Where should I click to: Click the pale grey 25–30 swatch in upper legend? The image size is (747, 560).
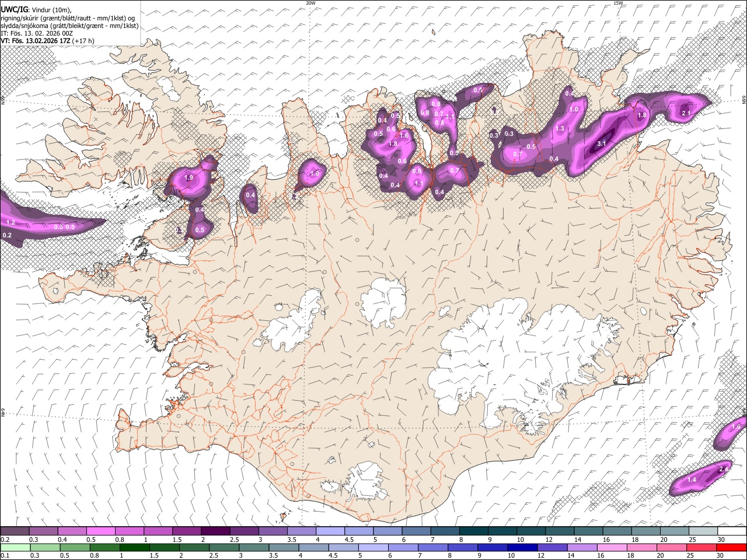(x=703, y=531)
